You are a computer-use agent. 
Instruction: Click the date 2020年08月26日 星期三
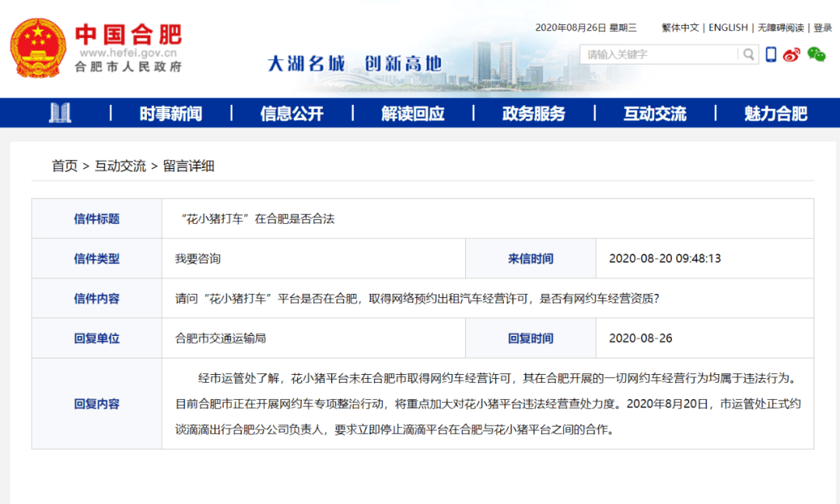pyautogui.click(x=586, y=28)
